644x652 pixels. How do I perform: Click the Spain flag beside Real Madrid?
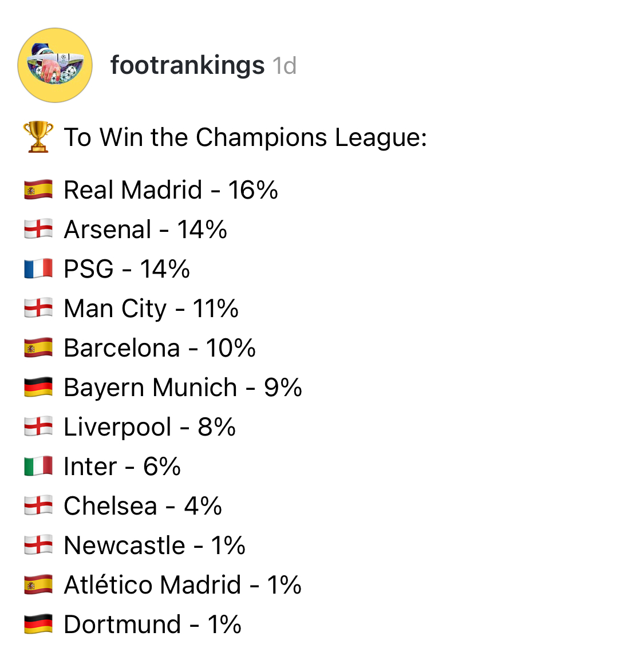38,189
